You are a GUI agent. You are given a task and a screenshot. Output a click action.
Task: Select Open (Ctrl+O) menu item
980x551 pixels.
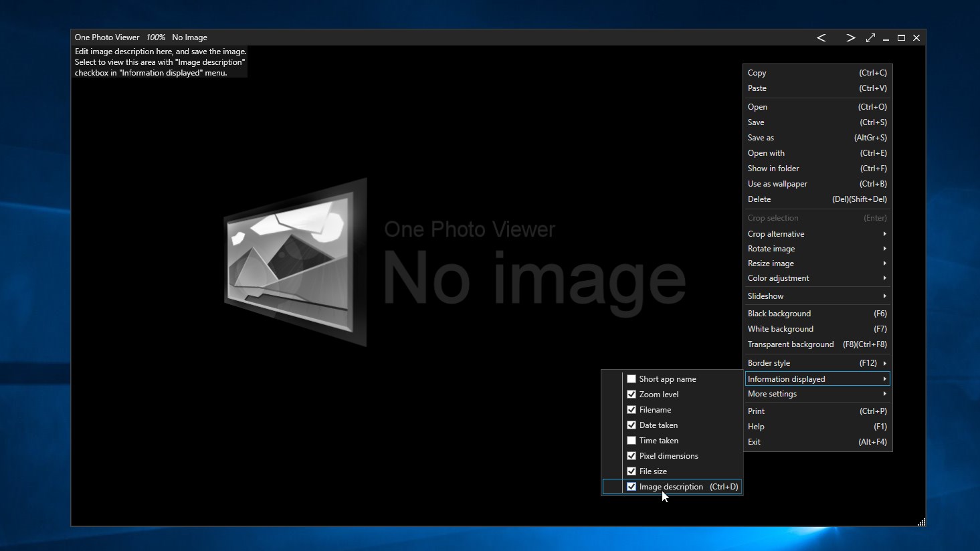point(817,107)
